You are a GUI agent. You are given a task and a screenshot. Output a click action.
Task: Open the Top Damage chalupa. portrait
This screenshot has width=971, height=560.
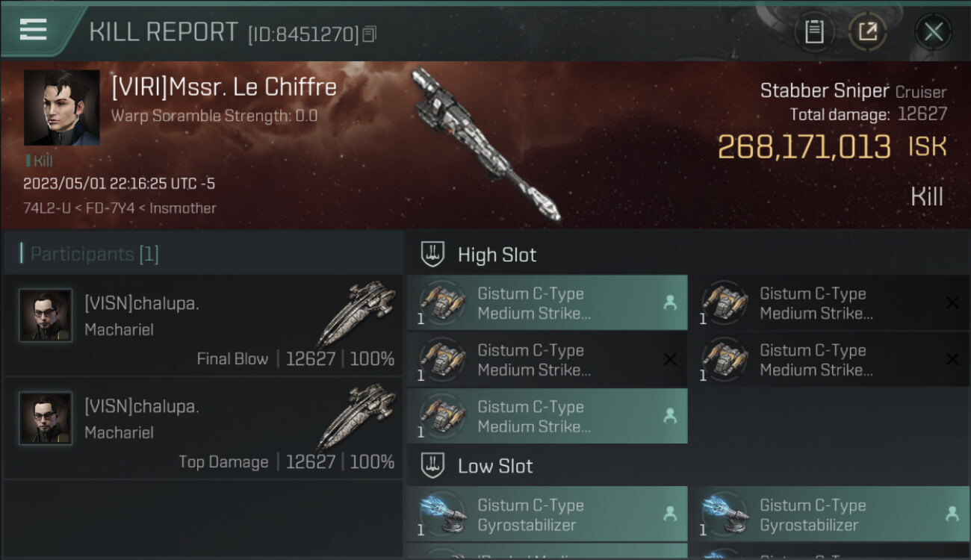[x=46, y=419]
